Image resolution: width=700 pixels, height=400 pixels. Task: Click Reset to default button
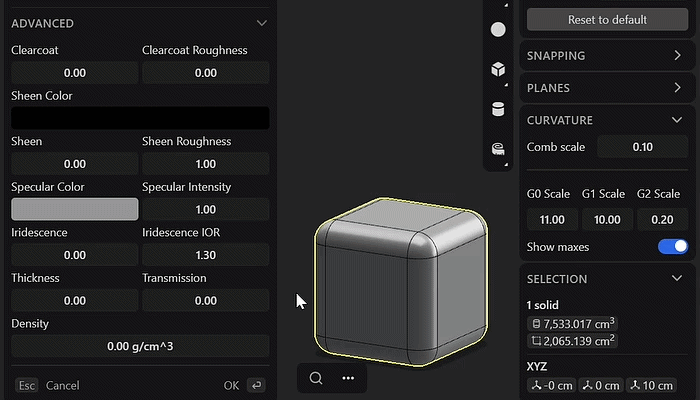[x=608, y=20]
